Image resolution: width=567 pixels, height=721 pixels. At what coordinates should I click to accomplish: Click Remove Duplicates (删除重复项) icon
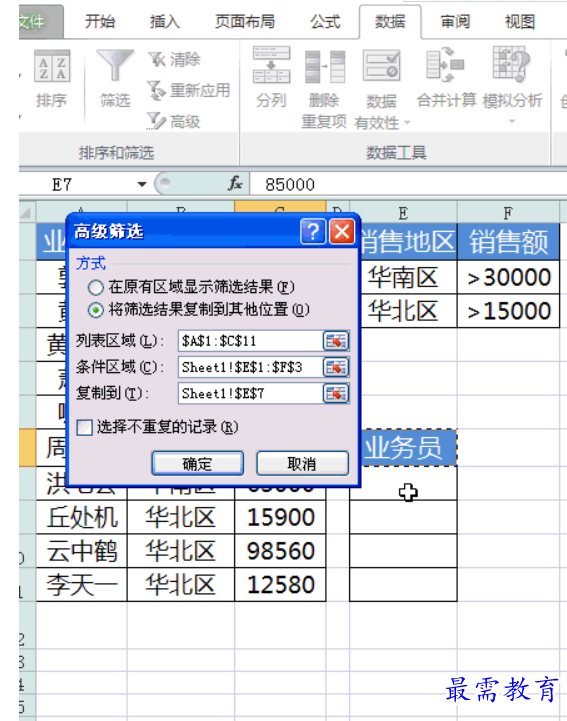[325, 66]
